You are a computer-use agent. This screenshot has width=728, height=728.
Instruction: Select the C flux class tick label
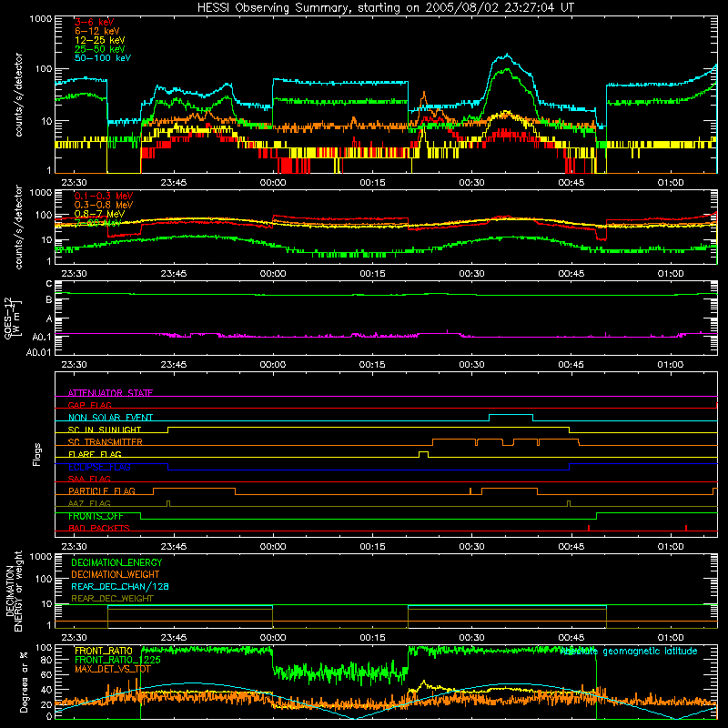(x=49, y=284)
